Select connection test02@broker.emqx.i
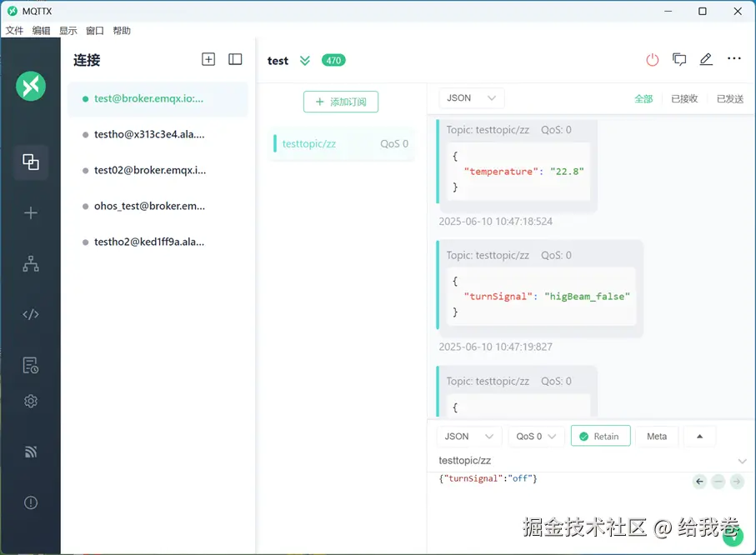The width and height of the screenshot is (756, 555). [158, 170]
